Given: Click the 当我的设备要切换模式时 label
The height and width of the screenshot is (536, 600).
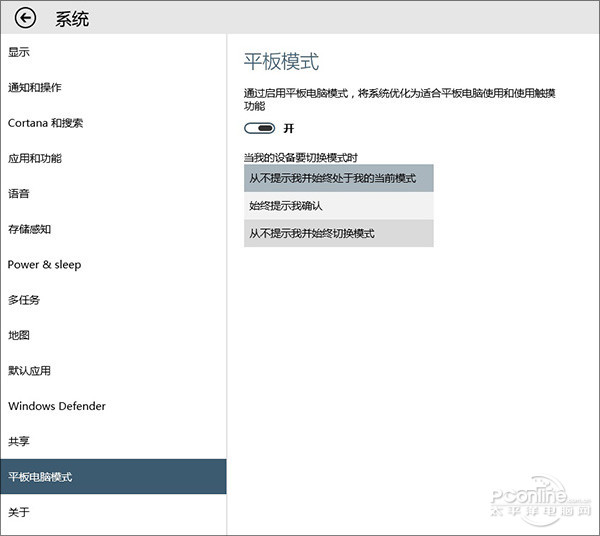Looking at the screenshot, I should point(301,157).
